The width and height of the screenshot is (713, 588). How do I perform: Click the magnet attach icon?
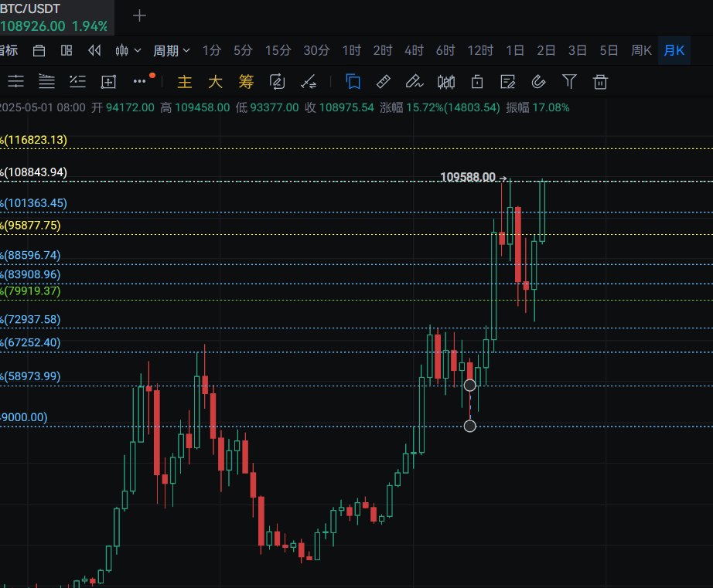click(x=538, y=82)
